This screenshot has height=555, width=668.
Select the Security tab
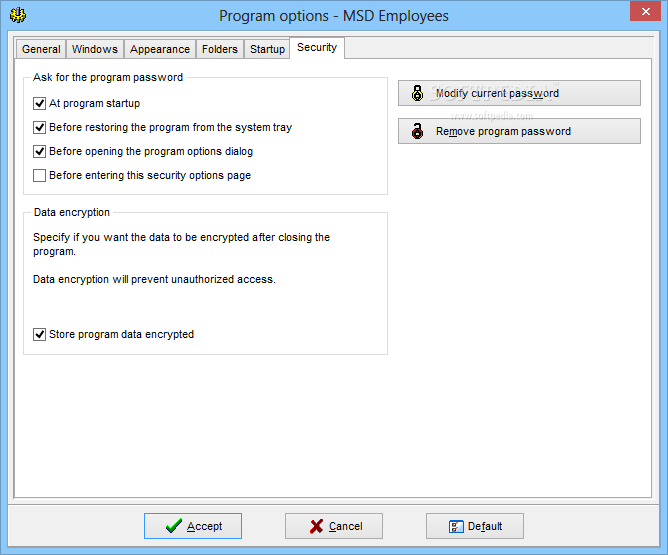(x=317, y=48)
